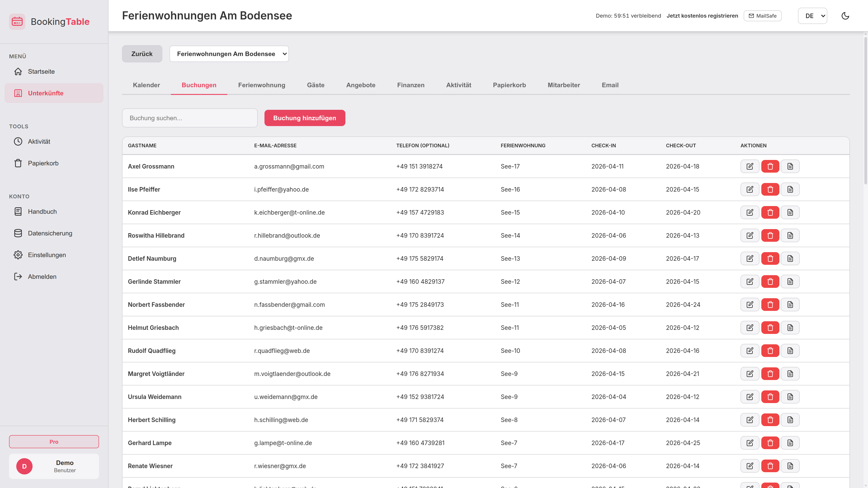The width and height of the screenshot is (868, 488).
Task: Click check-out date 2026-04-25
Action: click(683, 443)
